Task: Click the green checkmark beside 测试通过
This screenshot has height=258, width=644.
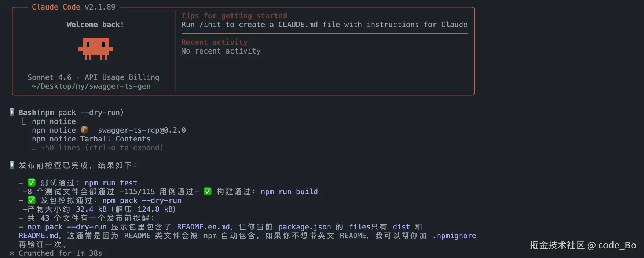Action: coord(32,183)
